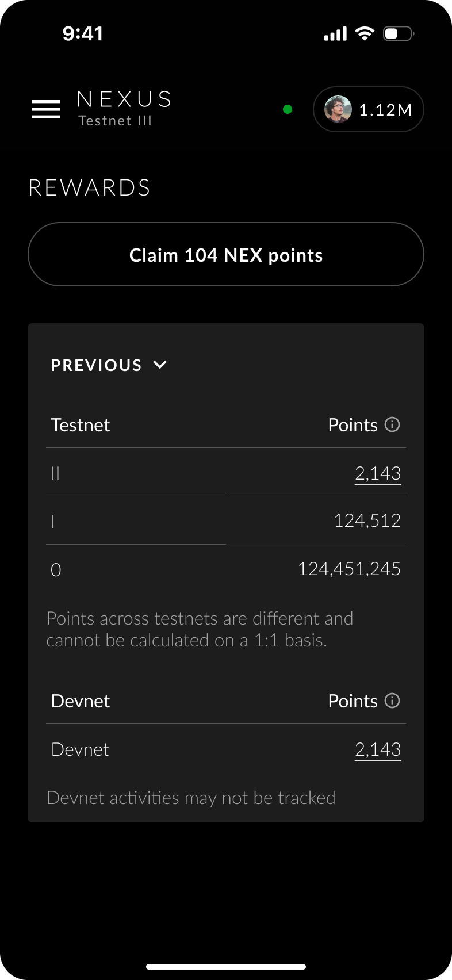
Task: Open the hamburger navigation menu
Action: pos(45,109)
